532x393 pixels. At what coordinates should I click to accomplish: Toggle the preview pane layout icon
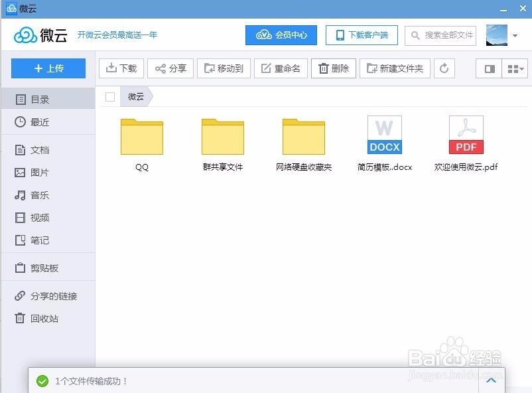click(489, 68)
